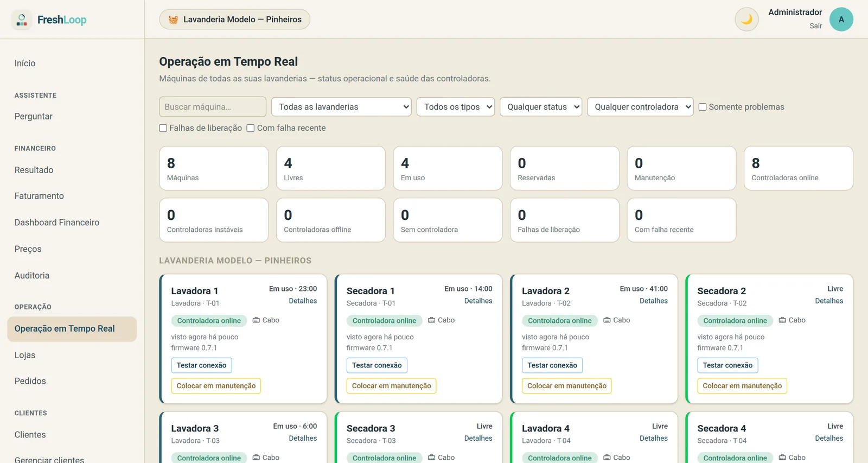The height and width of the screenshot is (463, 868).
Task: Open Detalhes for Lavadora 4
Action: coord(654,438)
